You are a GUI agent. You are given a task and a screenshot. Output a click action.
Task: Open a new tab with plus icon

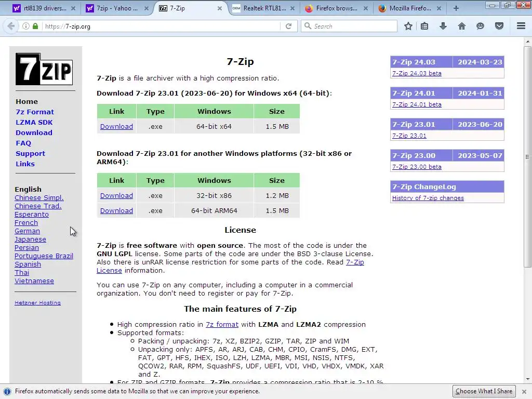click(456, 8)
